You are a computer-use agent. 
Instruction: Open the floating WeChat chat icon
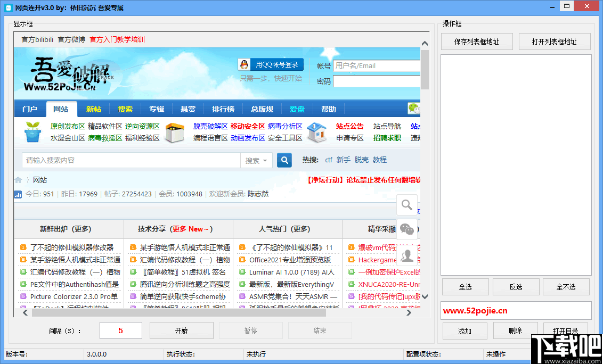[x=408, y=229]
